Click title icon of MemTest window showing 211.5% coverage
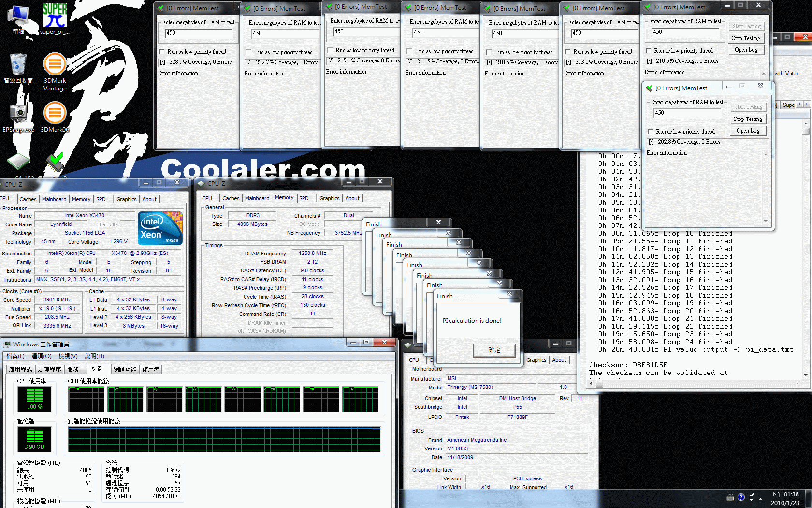The width and height of the screenshot is (812, 508). 408,8
